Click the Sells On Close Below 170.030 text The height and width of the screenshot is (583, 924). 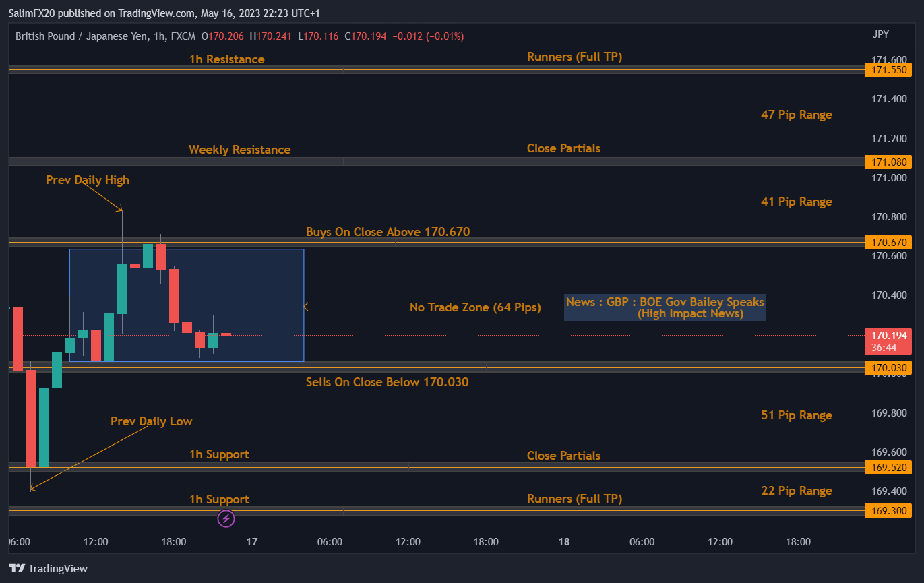(387, 382)
